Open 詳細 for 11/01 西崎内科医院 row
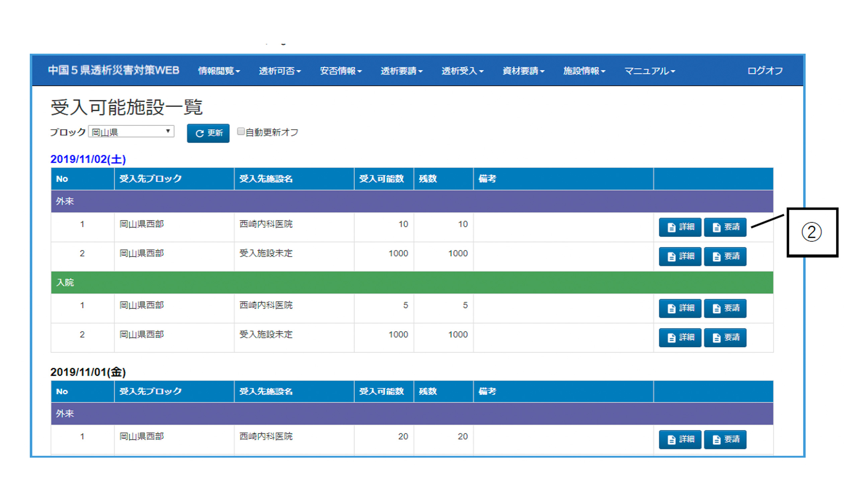The width and height of the screenshot is (857, 504). 680,439
